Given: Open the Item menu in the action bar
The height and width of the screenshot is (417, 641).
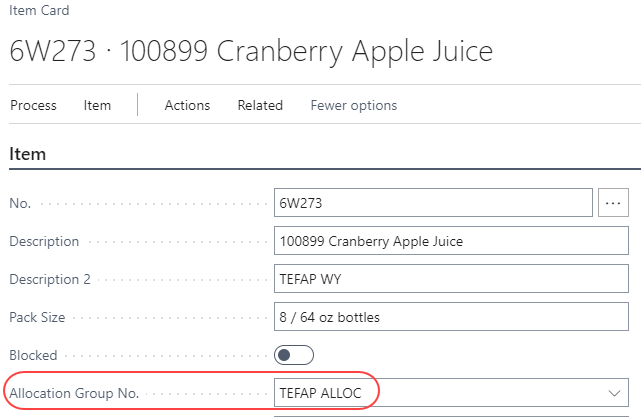Looking at the screenshot, I should (97, 105).
